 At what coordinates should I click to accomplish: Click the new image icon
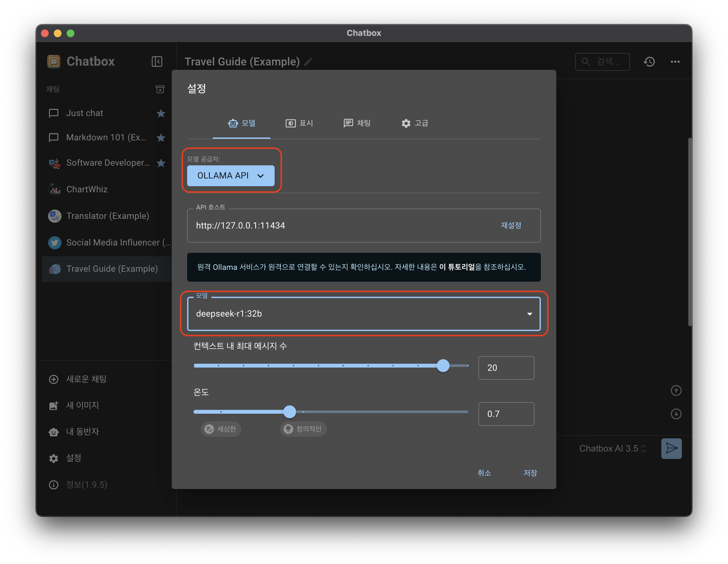[x=53, y=406]
